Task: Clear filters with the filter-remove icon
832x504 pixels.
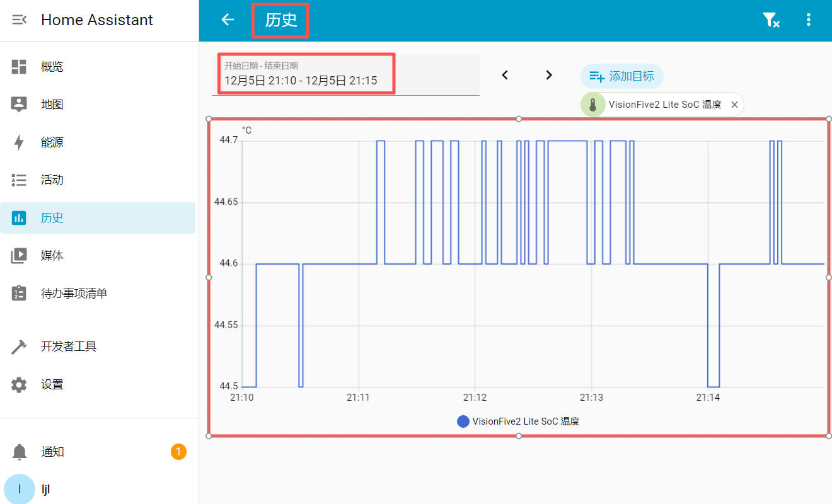Action: (771, 20)
